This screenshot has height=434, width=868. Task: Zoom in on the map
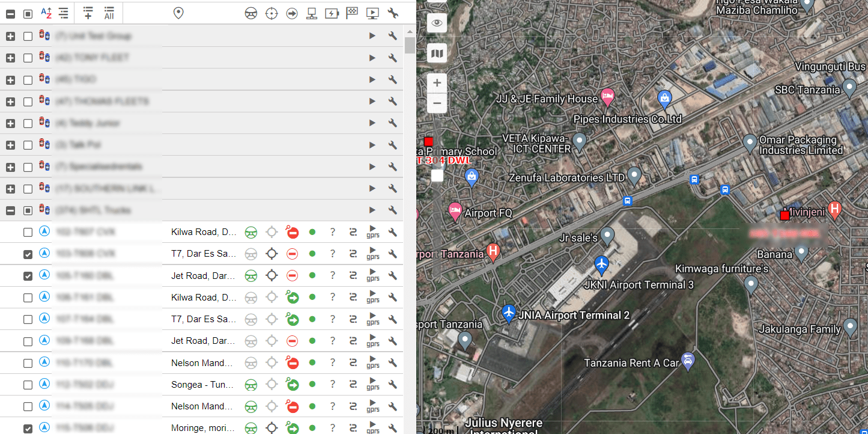tap(437, 83)
